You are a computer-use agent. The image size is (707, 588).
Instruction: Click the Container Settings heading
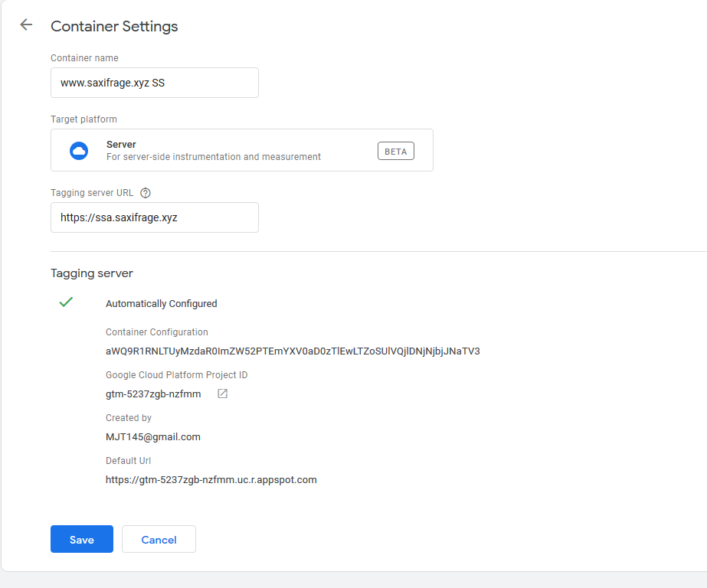click(x=114, y=26)
